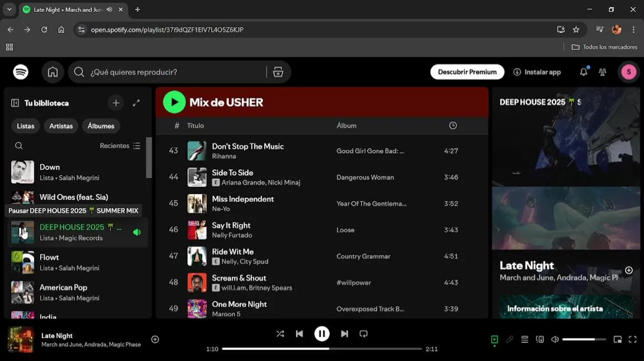Open the playback queue
Viewport: 644px width, 361px height.
point(525,339)
